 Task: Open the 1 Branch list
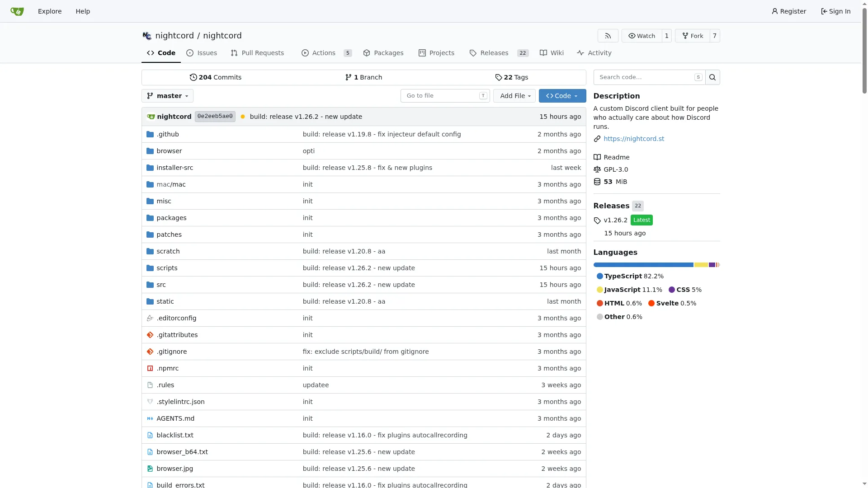[x=363, y=77]
